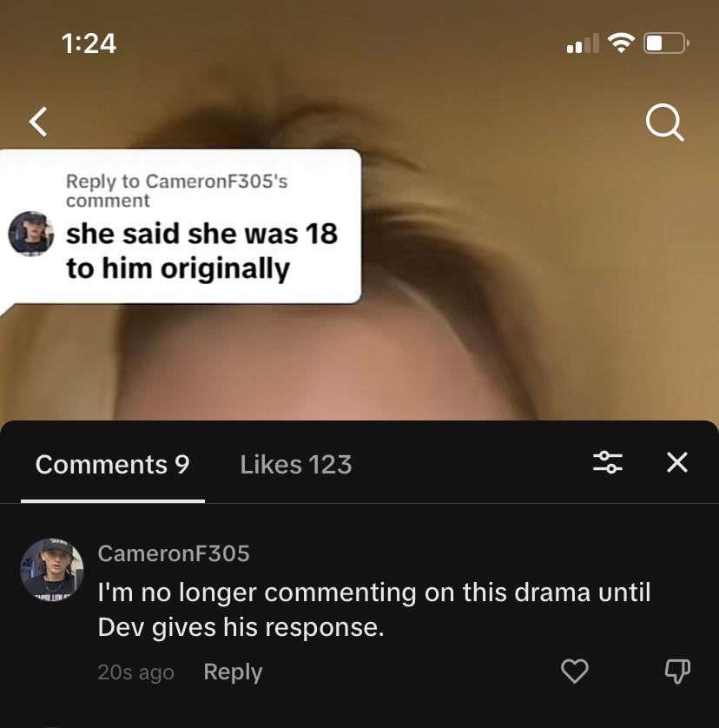The height and width of the screenshot is (728, 719).
Task: Tap the comment text about Dev's response
Action: coord(374,610)
